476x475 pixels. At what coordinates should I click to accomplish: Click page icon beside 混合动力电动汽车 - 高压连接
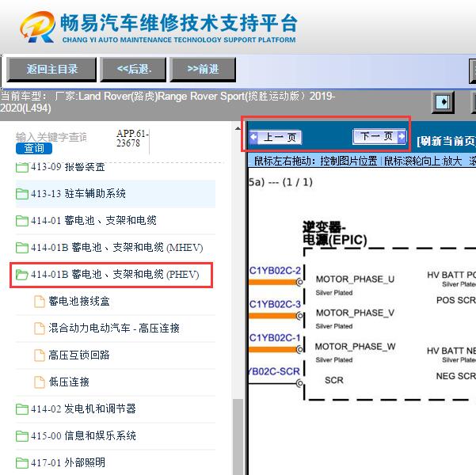click(40, 329)
